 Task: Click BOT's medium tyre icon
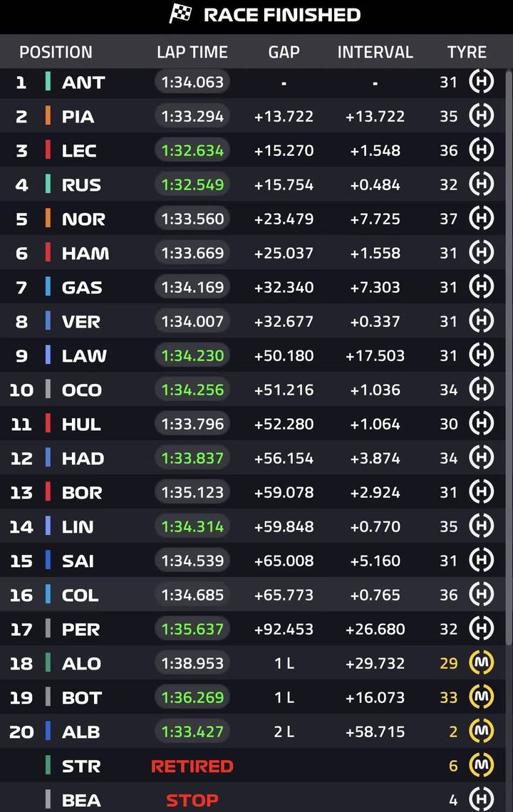pos(482,697)
